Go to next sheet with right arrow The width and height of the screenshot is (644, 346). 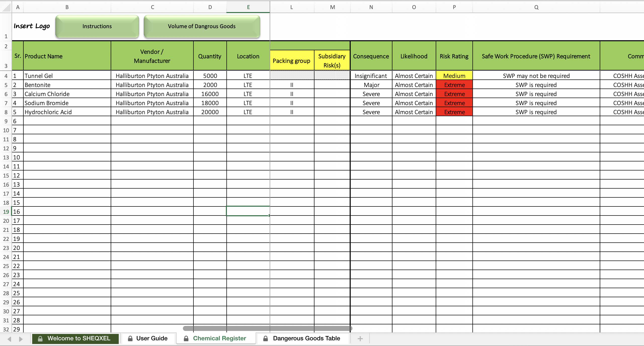21,339
